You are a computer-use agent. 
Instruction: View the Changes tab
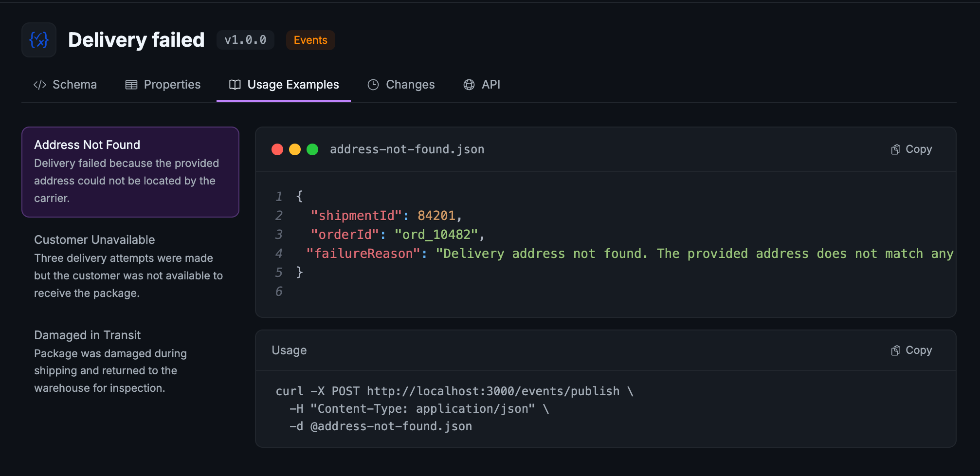[x=410, y=84]
